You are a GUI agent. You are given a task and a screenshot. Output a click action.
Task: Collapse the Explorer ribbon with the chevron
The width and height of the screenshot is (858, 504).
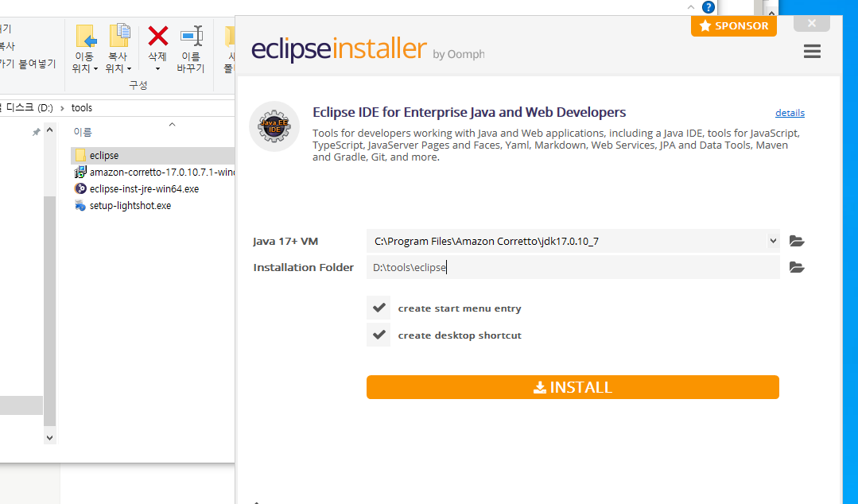(691, 7)
